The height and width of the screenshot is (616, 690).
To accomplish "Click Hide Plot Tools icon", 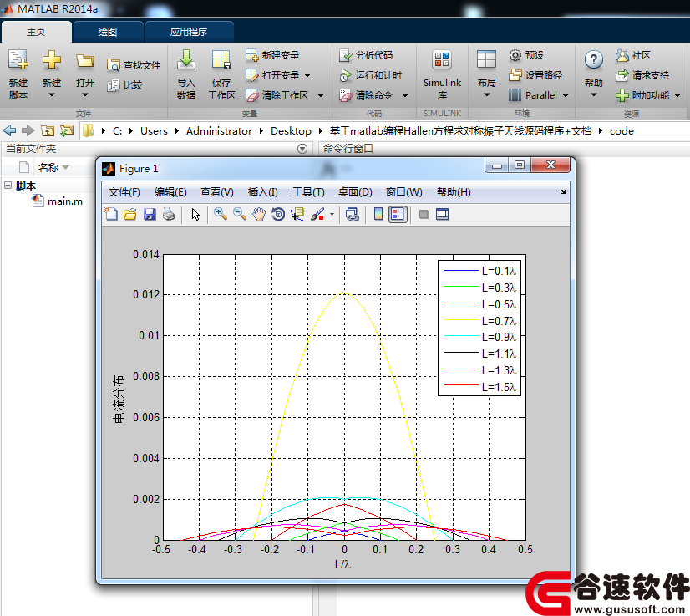I will tap(424, 215).
